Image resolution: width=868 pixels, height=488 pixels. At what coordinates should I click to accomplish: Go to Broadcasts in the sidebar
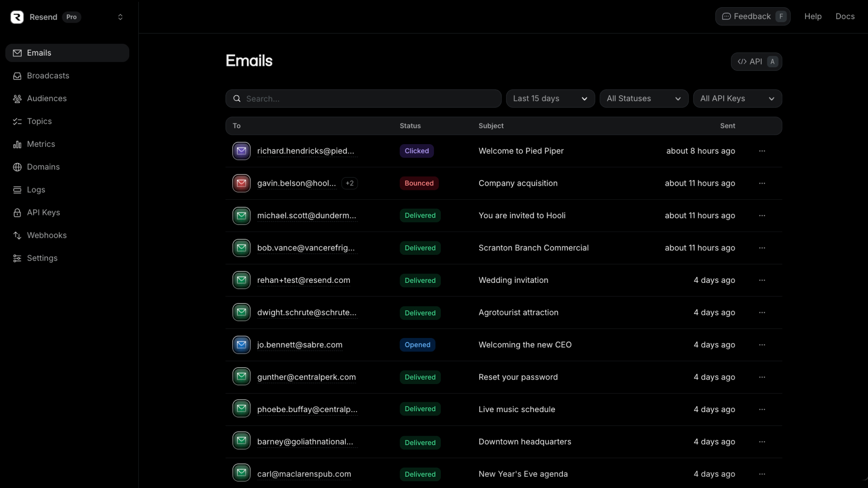pos(48,75)
